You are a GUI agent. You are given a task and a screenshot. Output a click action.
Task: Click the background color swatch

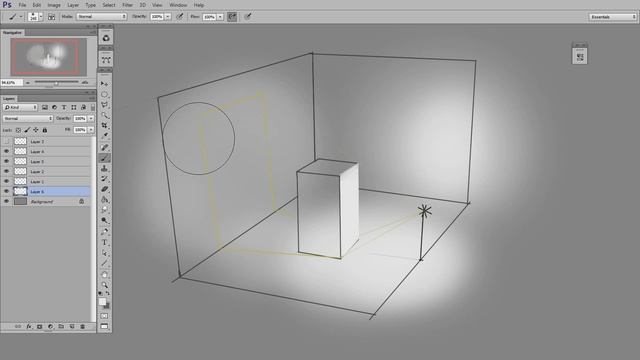[107, 306]
